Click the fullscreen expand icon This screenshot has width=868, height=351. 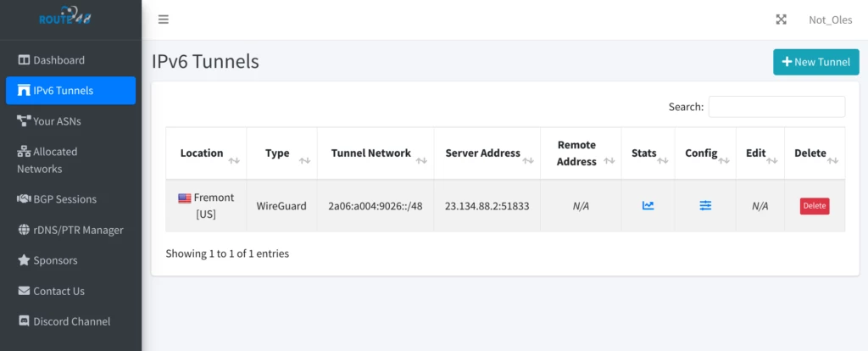(x=782, y=19)
